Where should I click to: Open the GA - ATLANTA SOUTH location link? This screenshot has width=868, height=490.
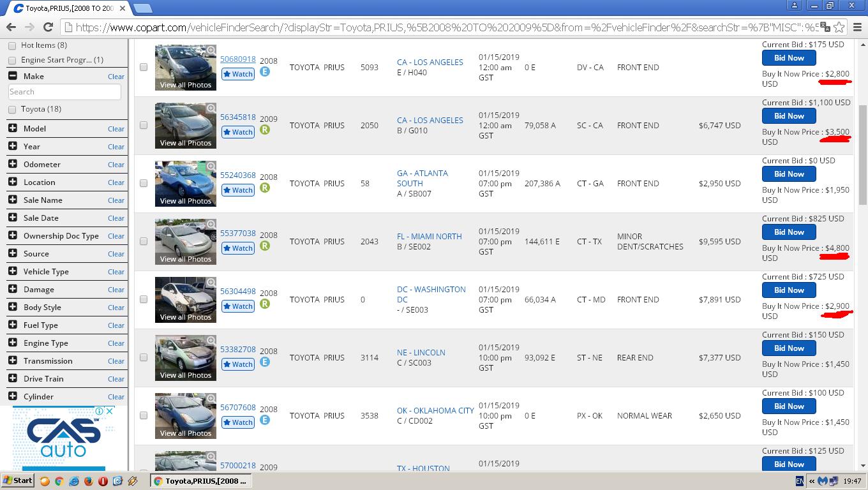coord(422,178)
